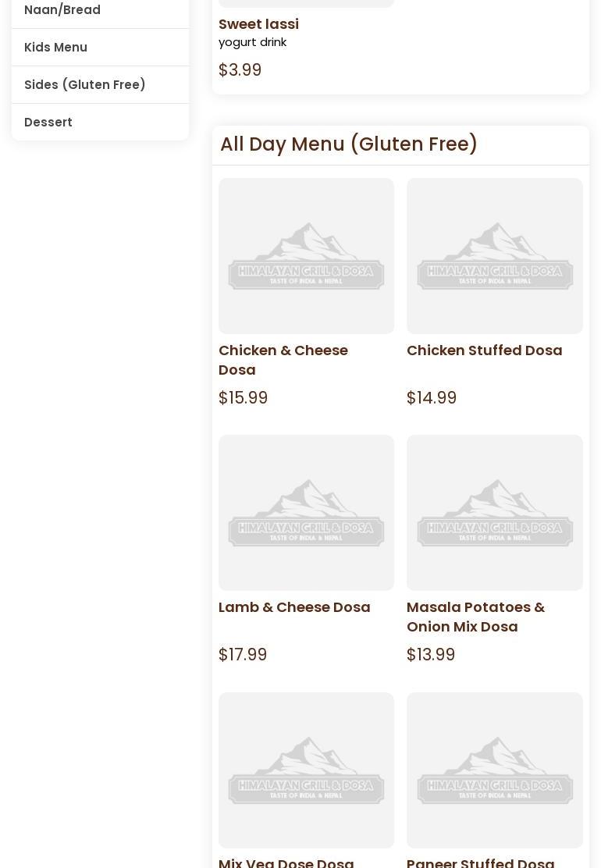Select the Mix Veg Dosa placeholder image
Image resolution: width=601 pixels, height=868 pixels.
pyautogui.click(x=306, y=770)
